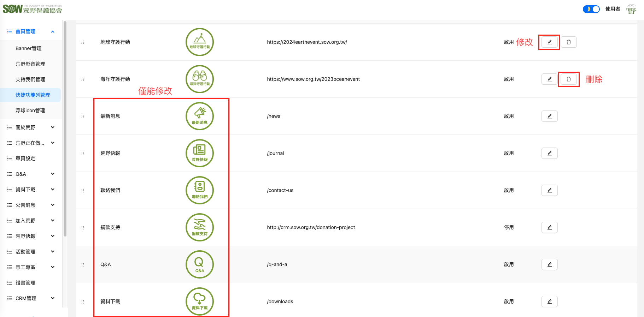Edit the 最新消息 row with pencil icon

(x=549, y=116)
